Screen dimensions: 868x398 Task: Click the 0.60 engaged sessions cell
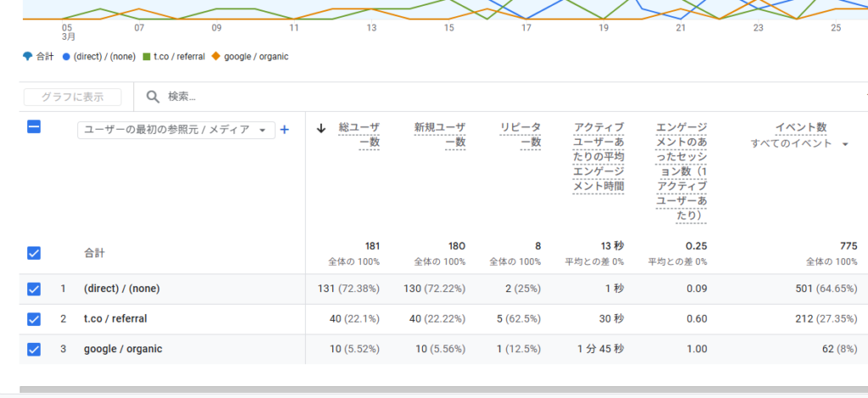[697, 319]
